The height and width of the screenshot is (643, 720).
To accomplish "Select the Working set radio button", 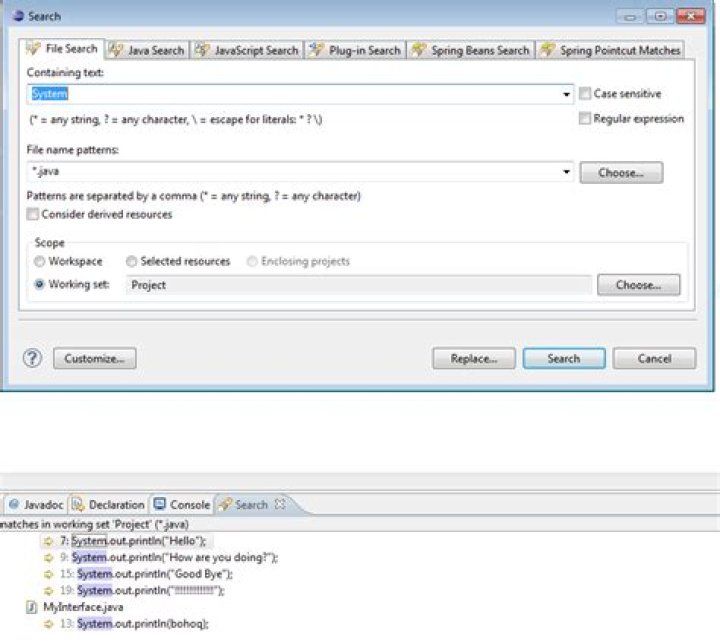I will [x=39, y=284].
